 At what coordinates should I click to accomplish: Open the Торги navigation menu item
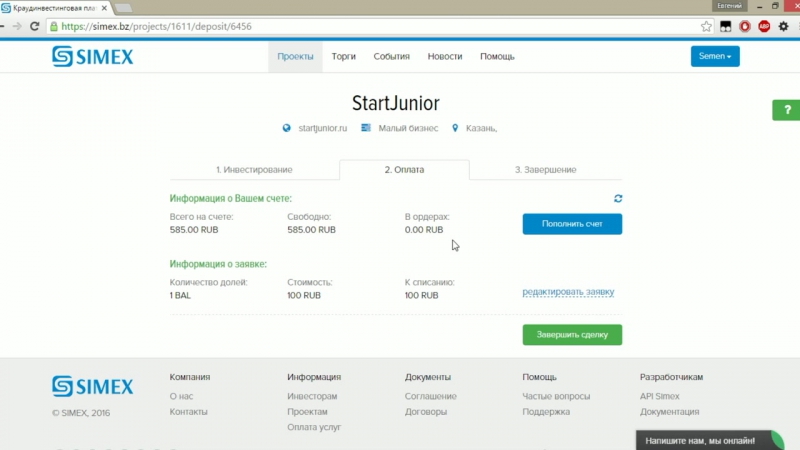343,57
